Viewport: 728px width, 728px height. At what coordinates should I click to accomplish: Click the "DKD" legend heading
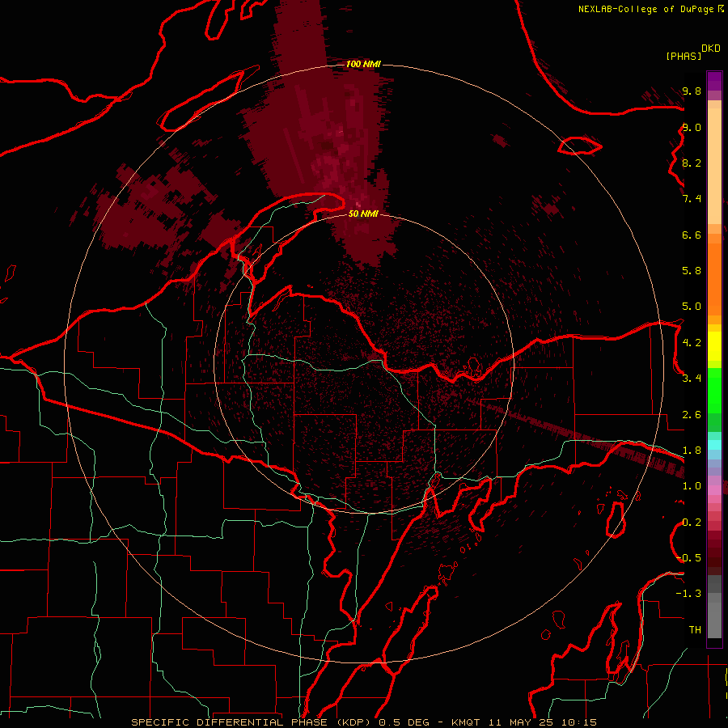tap(711, 49)
